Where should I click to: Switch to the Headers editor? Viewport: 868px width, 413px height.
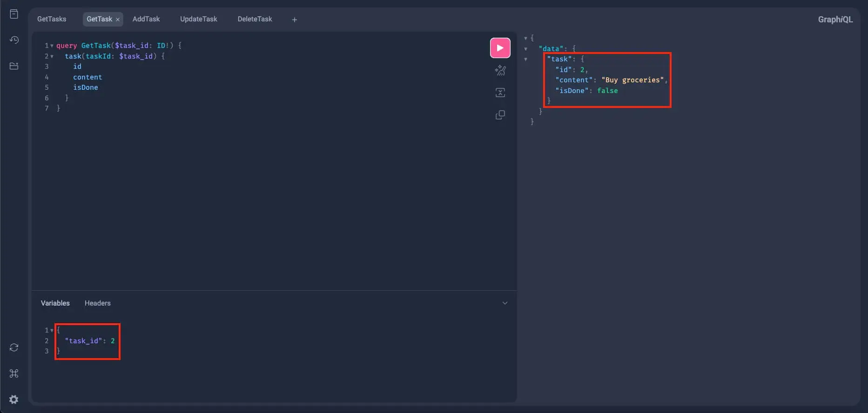tap(97, 303)
